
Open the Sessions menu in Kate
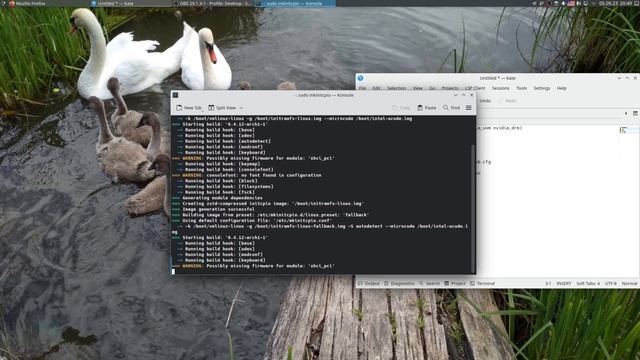(500, 88)
